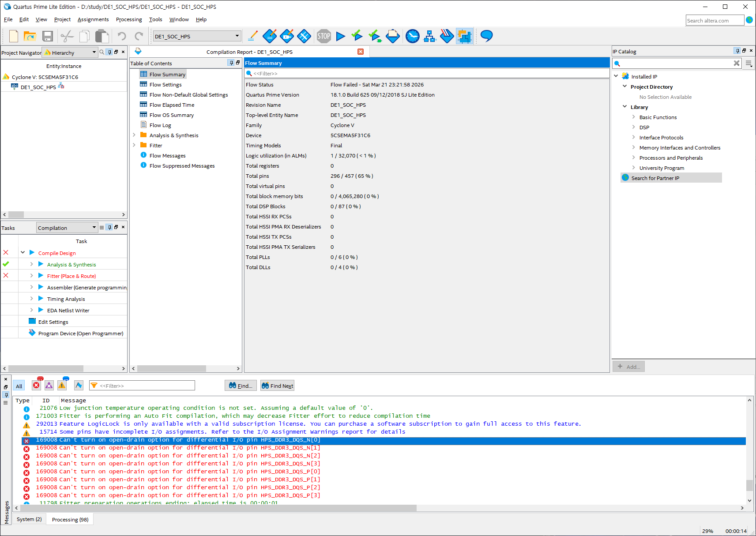Viewport: 756px width, 536px height.
Task: Open the Compilation dropdown in Tasks
Action: click(x=94, y=227)
